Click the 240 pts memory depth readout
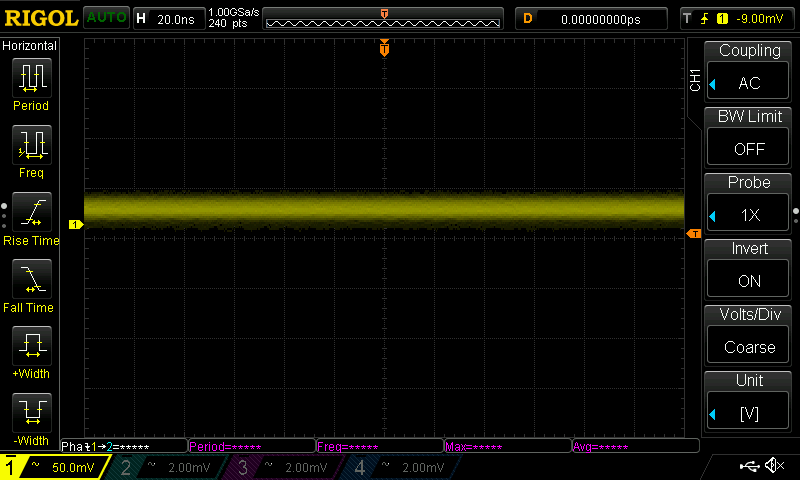Image resolution: width=800 pixels, height=480 pixels. [228, 23]
